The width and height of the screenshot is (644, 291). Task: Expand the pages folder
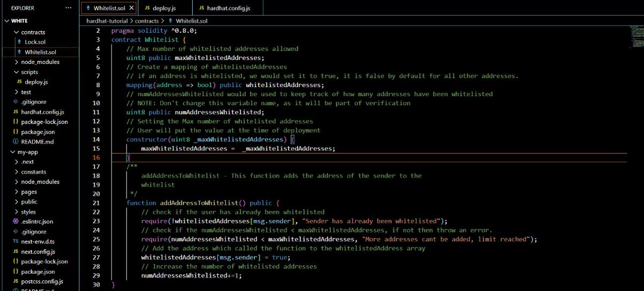tap(29, 192)
